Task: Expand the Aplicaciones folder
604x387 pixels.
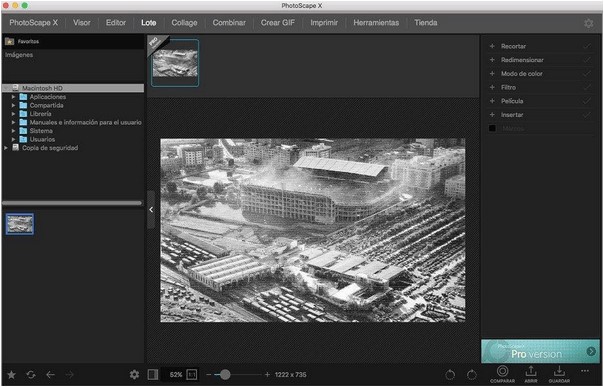Action: point(13,97)
